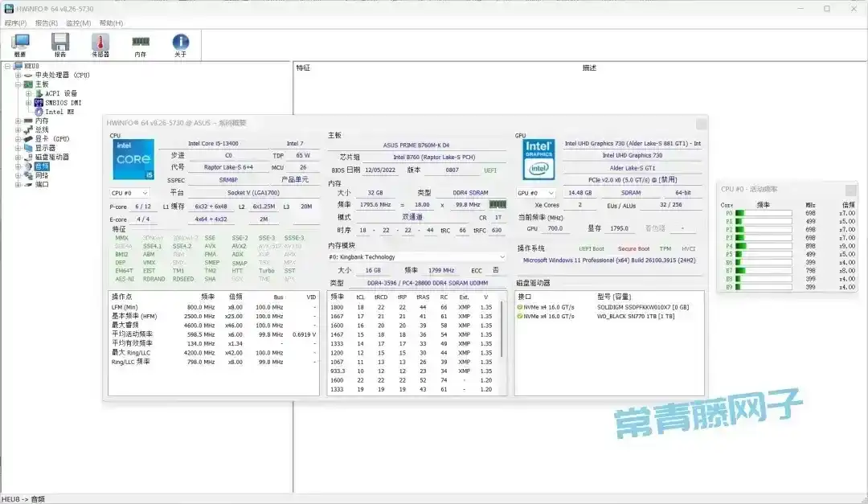Image resolution: width=868 pixels, height=504 pixels.
Task: Click the 1800 XMP memory timing row
Action: pyautogui.click(x=411, y=307)
